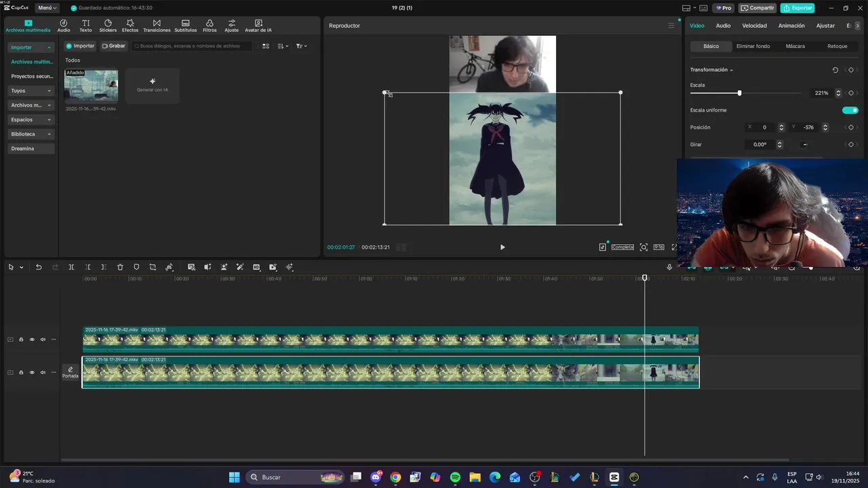The height and width of the screenshot is (488, 868).
Task: Click the delete trash icon in timeline toolbar
Action: 120,267
